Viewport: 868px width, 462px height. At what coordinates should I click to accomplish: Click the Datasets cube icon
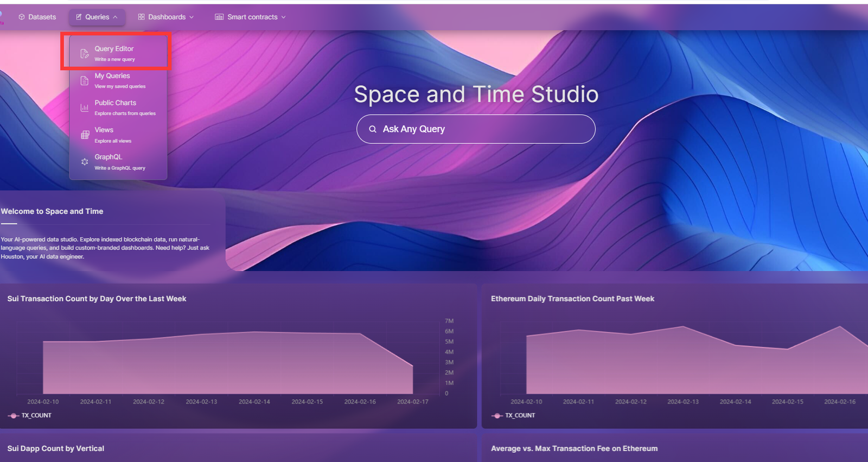pos(22,17)
